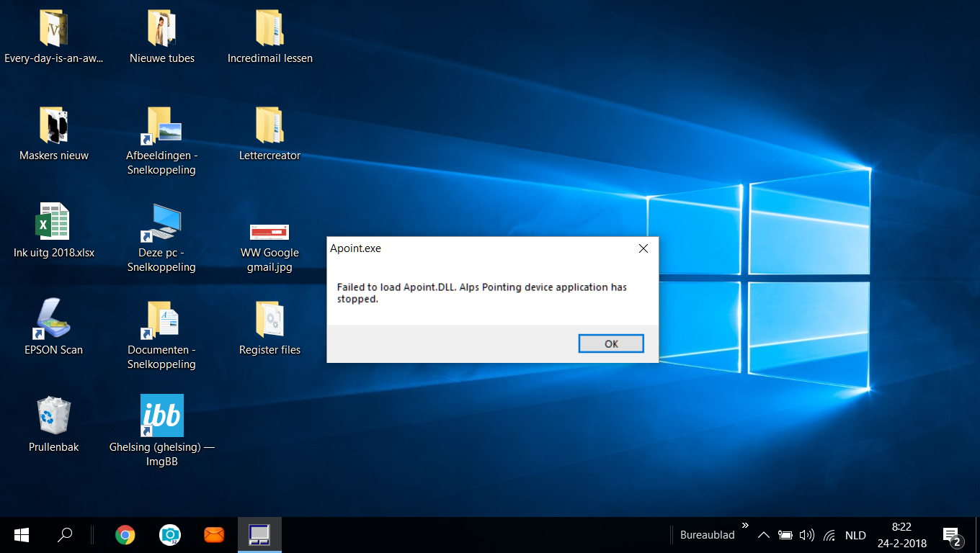Select the Deze pc shortcut icon

(x=162, y=222)
